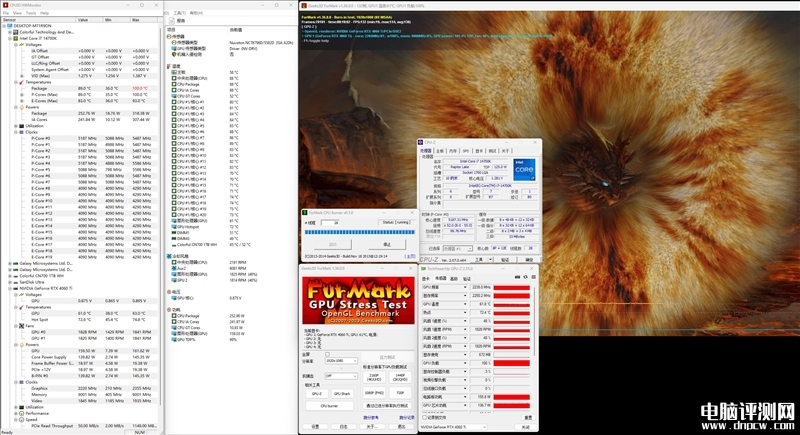Click the Temperatures thermometer icon under Intel Core i7
The height and width of the screenshot is (435, 800).
(x=22, y=82)
